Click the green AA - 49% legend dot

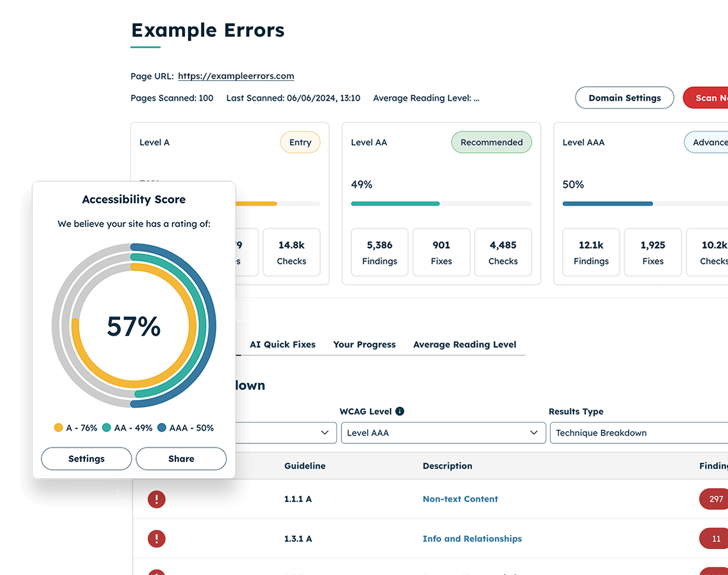pyautogui.click(x=106, y=428)
